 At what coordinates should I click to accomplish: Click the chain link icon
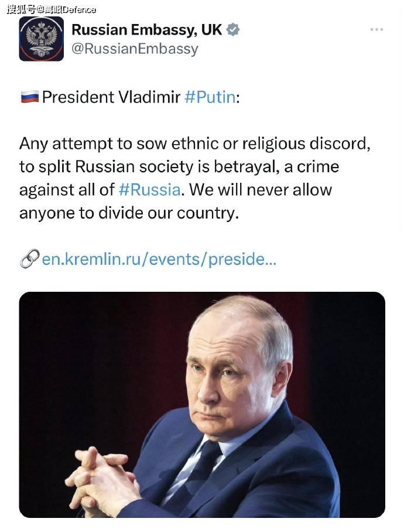pyautogui.click(x=29, y=258)
